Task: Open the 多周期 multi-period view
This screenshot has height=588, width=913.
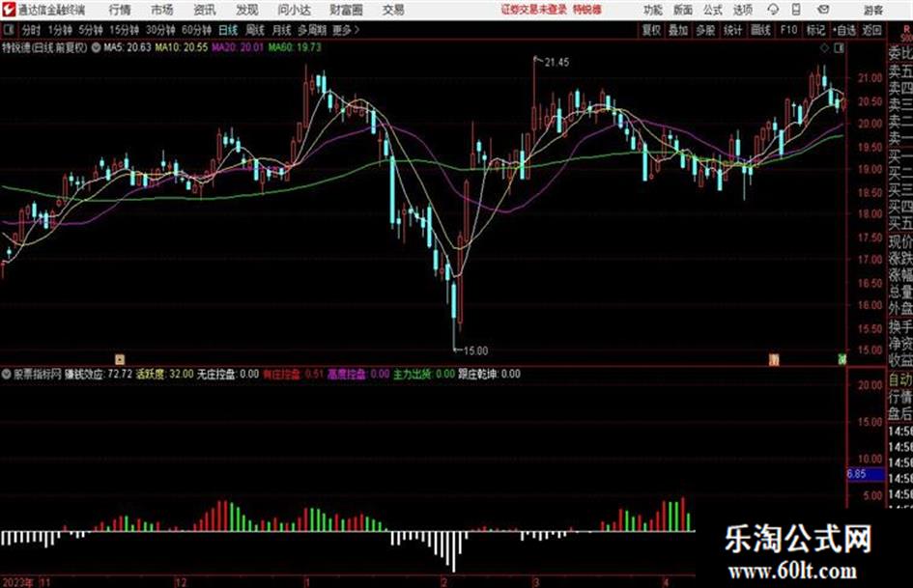Action: pyautogui.click(x=312, y=30)
